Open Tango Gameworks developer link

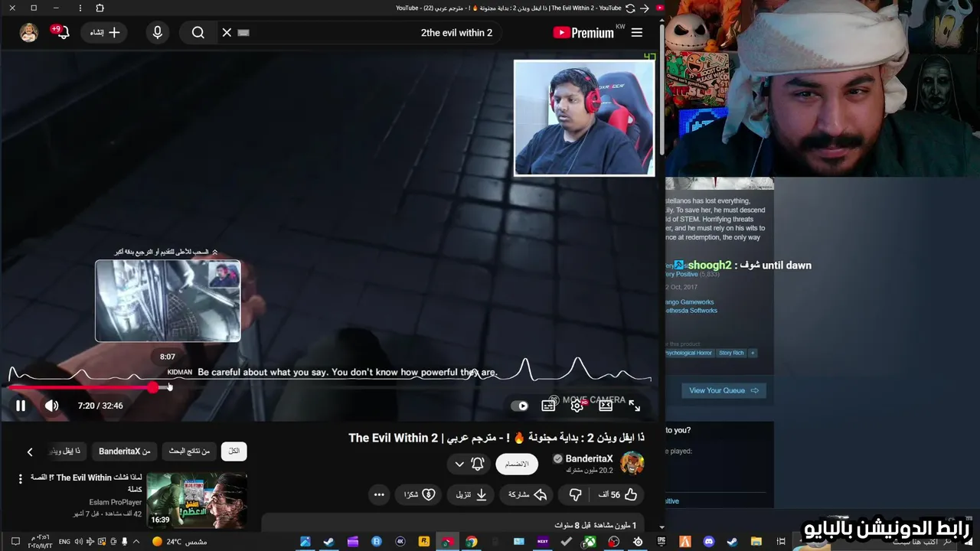pyautogui.click(x=689, y=302)
